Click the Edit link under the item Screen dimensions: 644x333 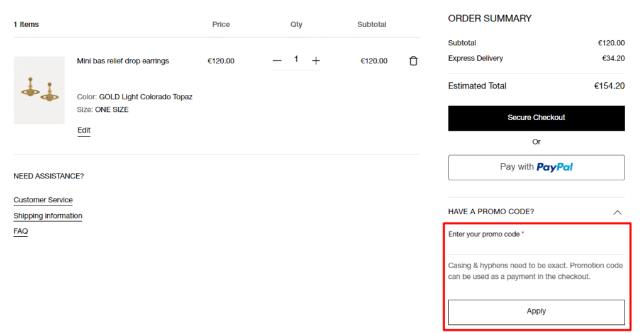[84, 130]
